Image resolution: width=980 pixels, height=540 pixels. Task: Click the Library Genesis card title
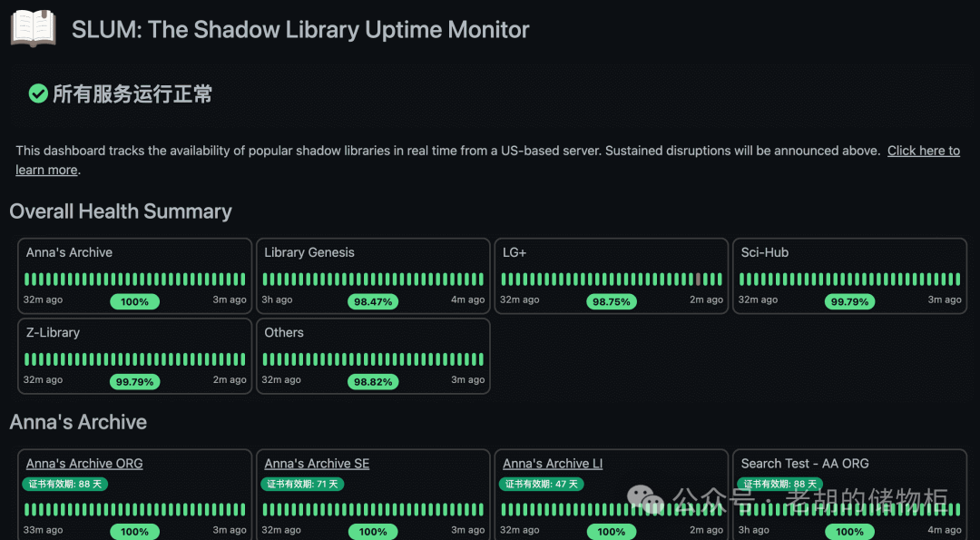coord(309,252)
